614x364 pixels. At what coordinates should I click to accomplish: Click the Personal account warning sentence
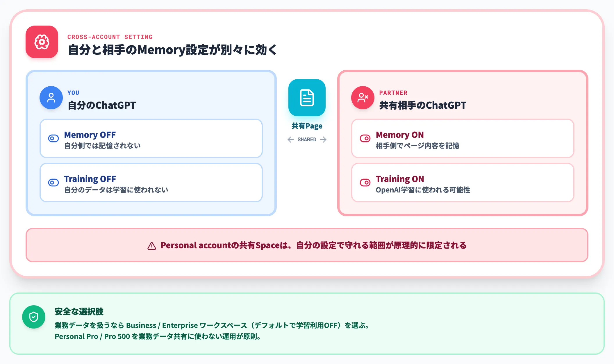313,245
